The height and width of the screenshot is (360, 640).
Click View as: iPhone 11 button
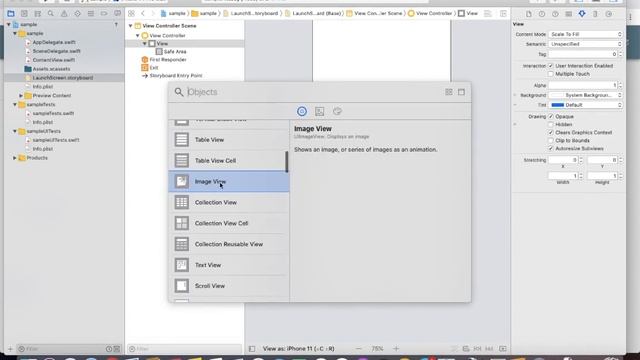298,349
